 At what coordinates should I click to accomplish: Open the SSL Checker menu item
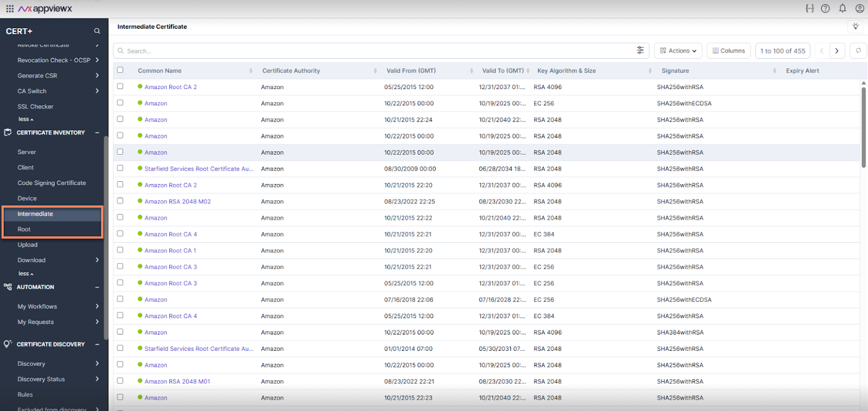point(35,106)
